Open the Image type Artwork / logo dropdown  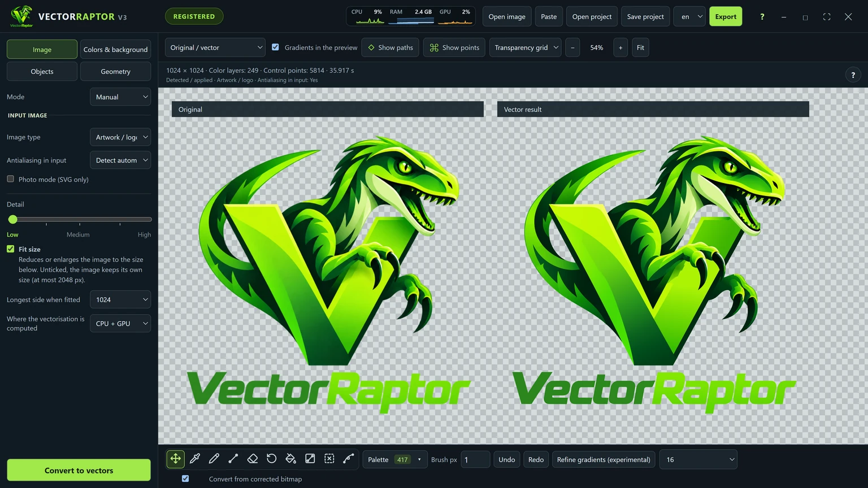[x=120, y=137]
